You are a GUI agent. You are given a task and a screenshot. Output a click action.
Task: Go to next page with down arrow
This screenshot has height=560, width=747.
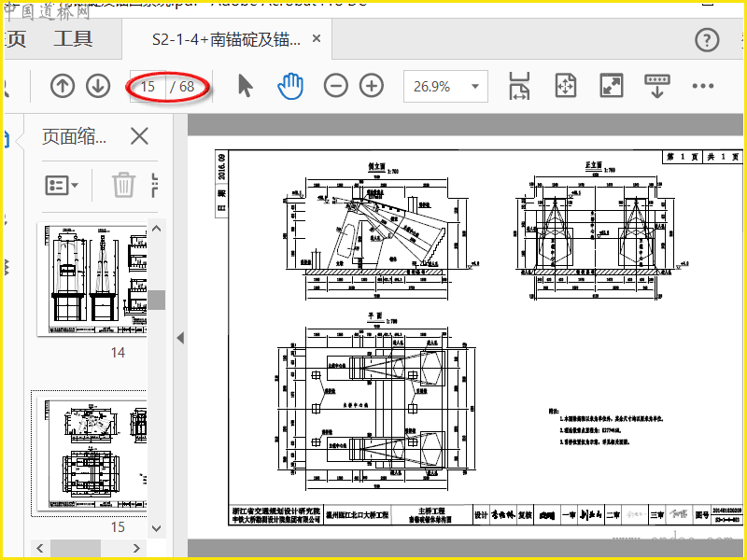tap(98, 86)
